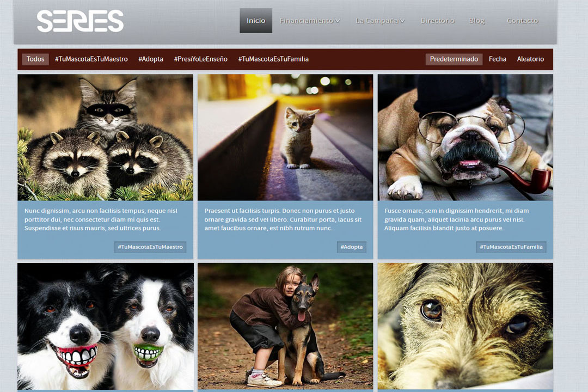The width and height of the screenshot is (588, 392).
Task: Sort posts in Aleatorio order
Action: [x=530, y=59]
